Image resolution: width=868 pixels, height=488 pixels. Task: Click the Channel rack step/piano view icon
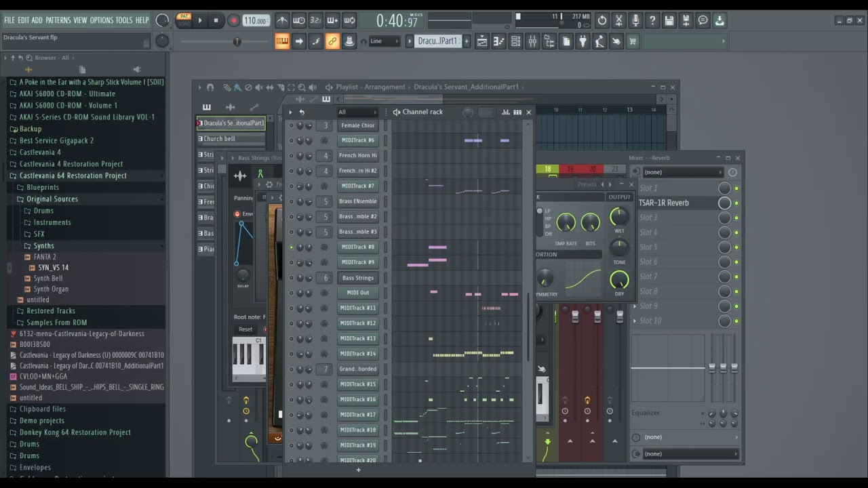coord(517,113)
